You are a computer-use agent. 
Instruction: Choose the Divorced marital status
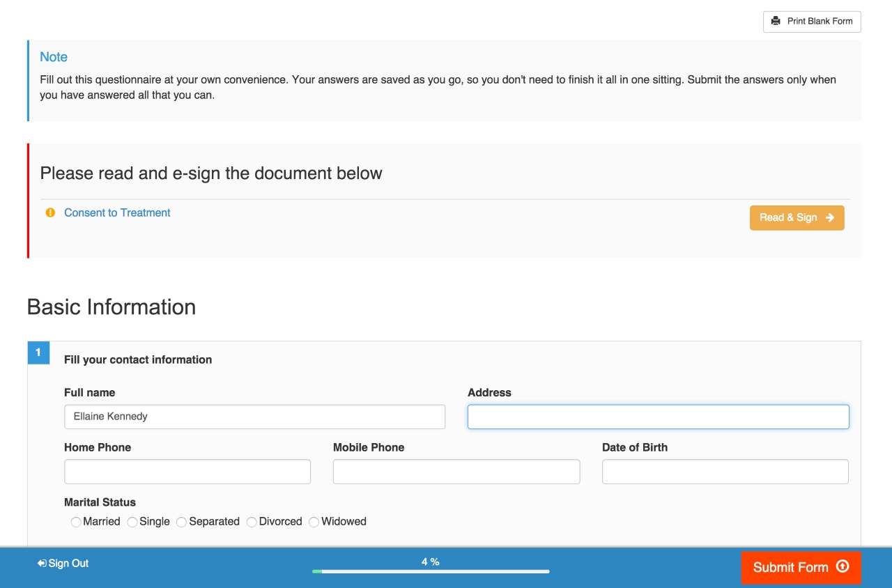coord(251,522)
